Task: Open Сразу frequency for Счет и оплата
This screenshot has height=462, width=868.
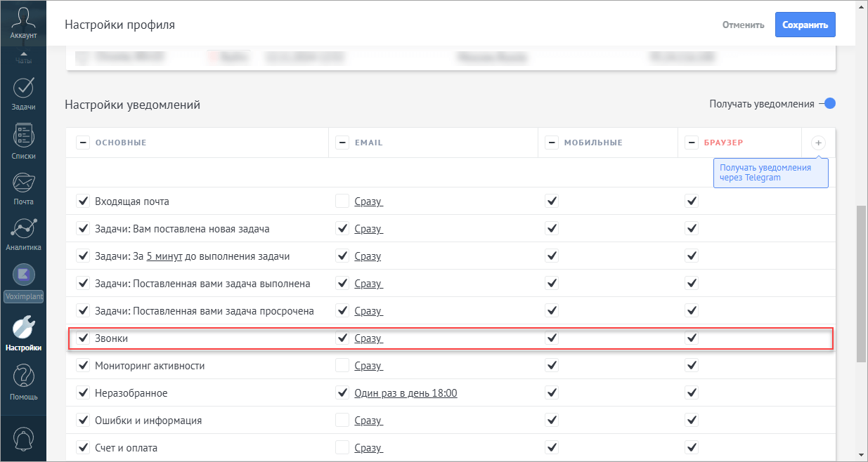Action: [x=368, y=448]
